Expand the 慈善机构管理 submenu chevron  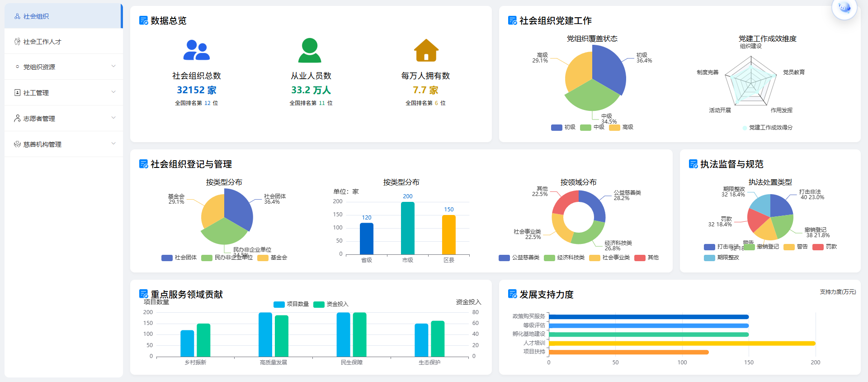point(113,144)
